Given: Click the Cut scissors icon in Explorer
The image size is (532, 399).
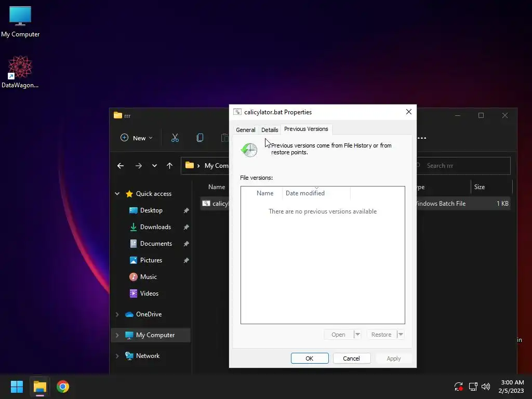Looking at the screenshot, I should click(x=175, y=138).
